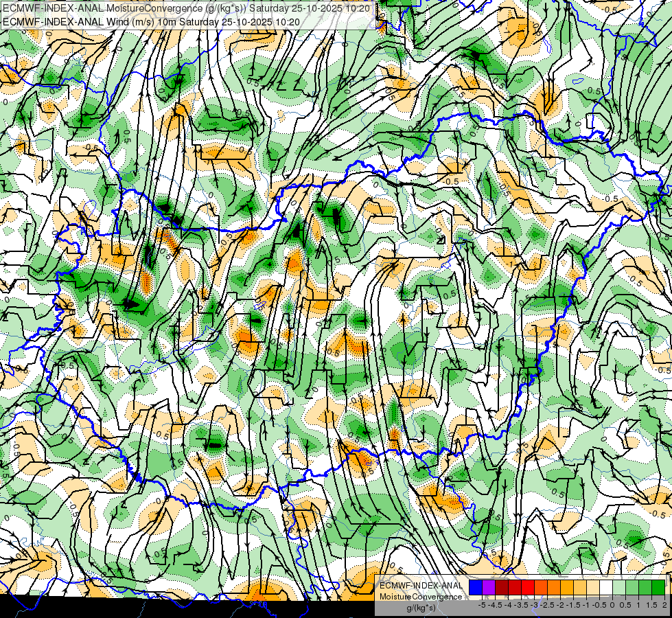This screenshot has width=672, height=618.
Task: Click the lightest green legend swatch
Action: pyautogui.click(x=619, y=587)
